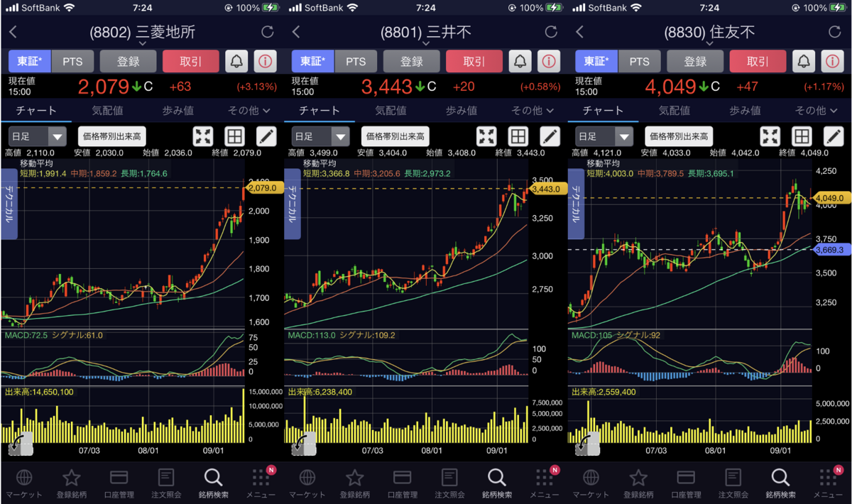Image resolution: width=852 pixels, height=504 pixels.
Task: Open grid layout icon in 住友不 panel
Action: (x=802, y=136)
